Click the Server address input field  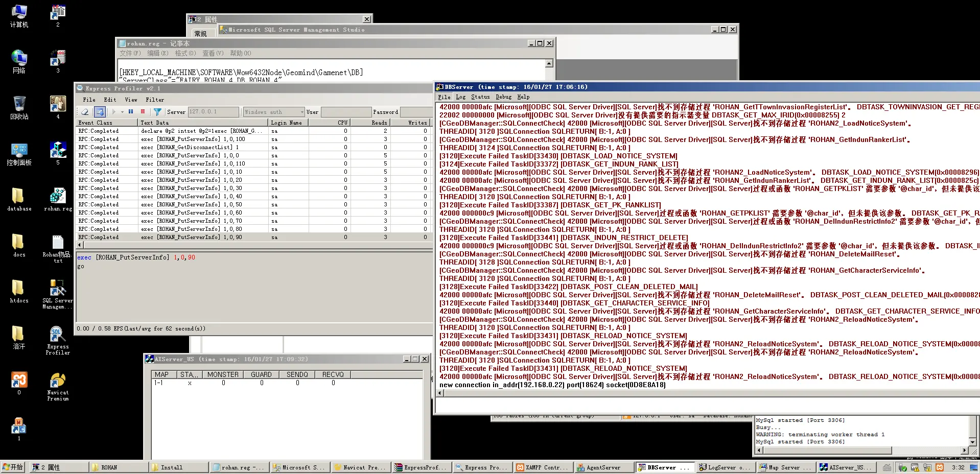click(x=213, y=112)
